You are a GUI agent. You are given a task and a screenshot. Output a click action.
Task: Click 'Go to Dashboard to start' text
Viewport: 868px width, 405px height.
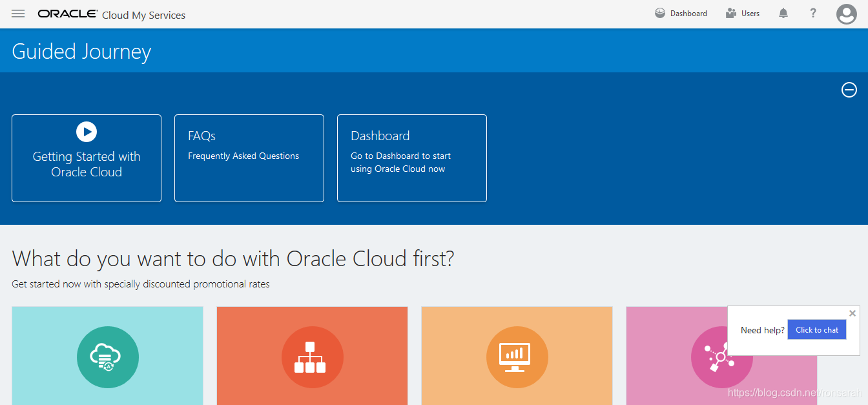400,156
